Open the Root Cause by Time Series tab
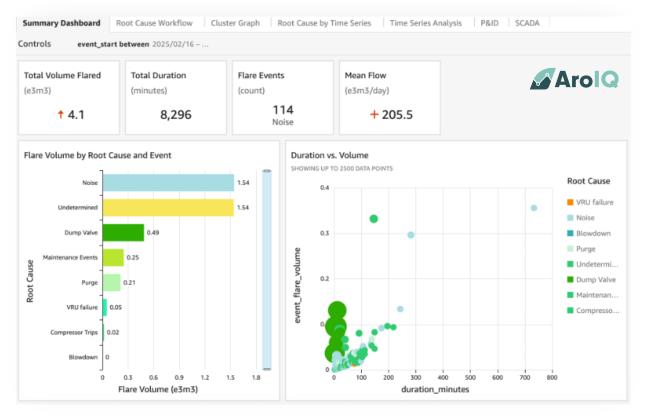 click(x=325, y=21)
